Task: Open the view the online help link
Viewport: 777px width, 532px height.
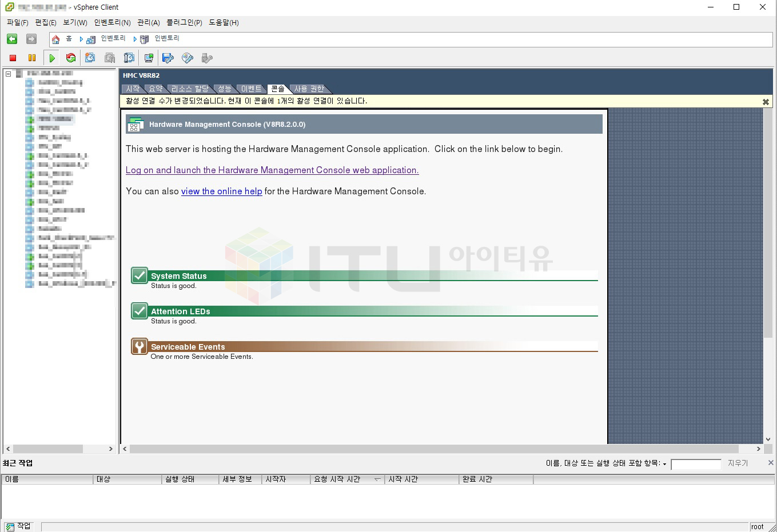Action: [x=221, y=191]
